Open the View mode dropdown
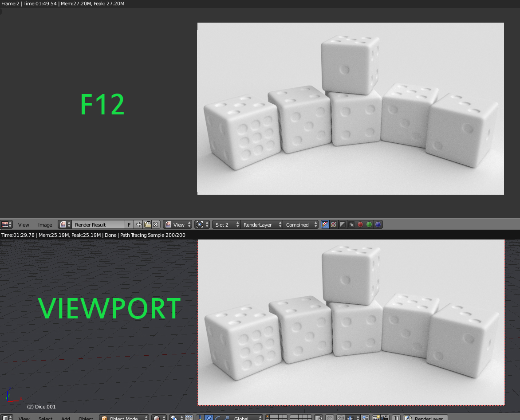The width and height of the screenshot is (520, 420). click(x=177, y=225)
